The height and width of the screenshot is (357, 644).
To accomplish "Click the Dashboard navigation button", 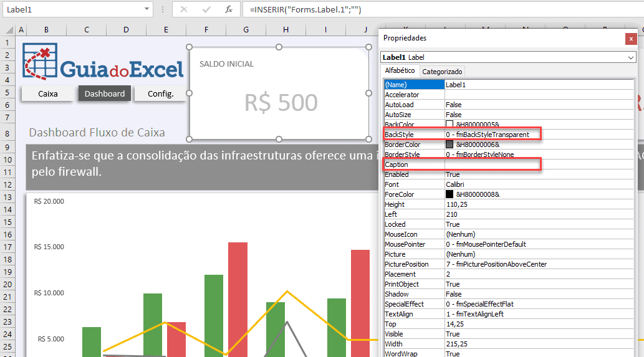I will click(105, 93).
